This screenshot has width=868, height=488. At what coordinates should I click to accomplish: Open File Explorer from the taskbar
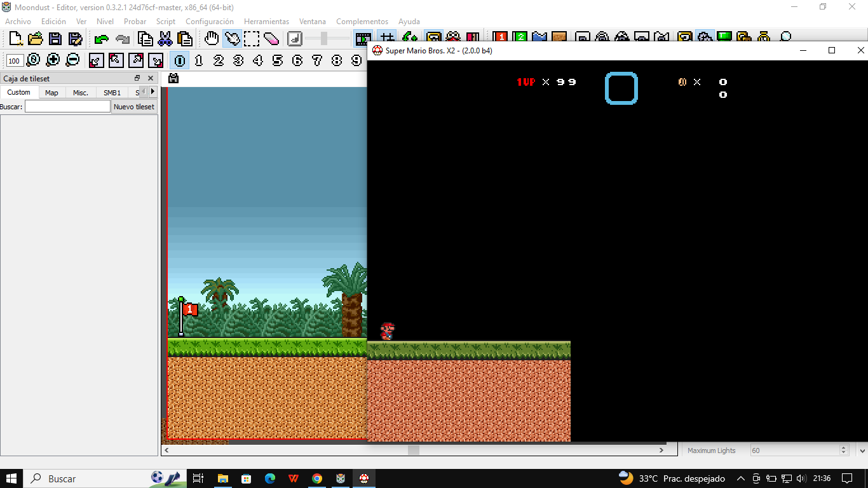[x=222, y=478]
